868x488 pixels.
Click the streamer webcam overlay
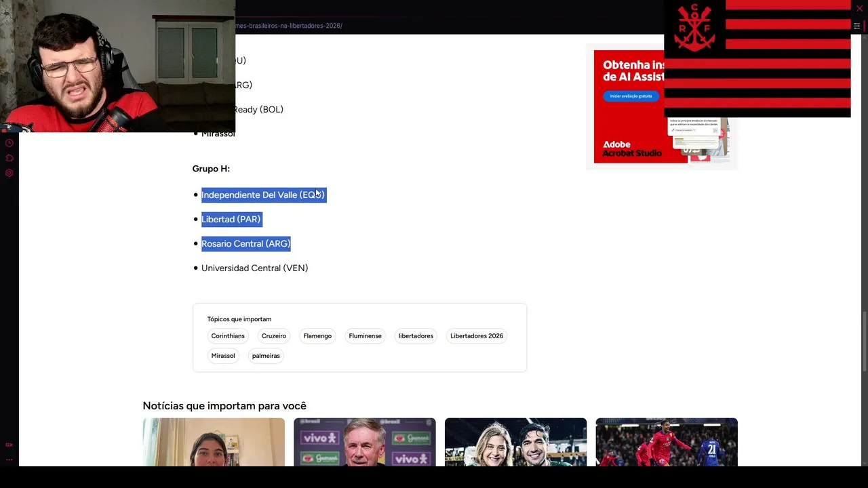coord(117,66)
